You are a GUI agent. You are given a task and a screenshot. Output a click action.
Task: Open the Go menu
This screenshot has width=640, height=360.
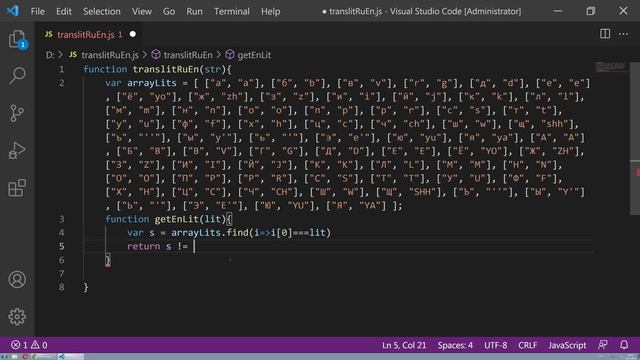[169, 11]
